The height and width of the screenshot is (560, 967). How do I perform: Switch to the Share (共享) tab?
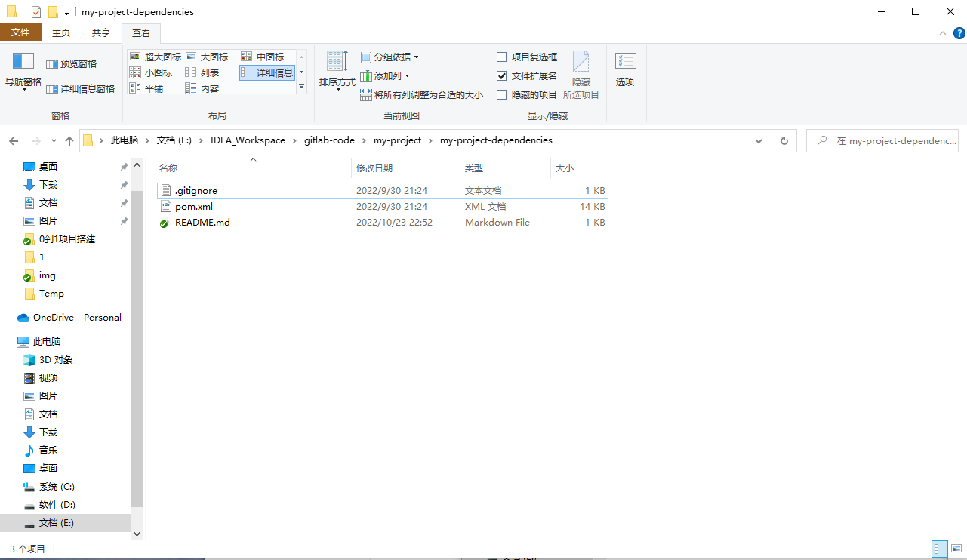tap(101, 32)
